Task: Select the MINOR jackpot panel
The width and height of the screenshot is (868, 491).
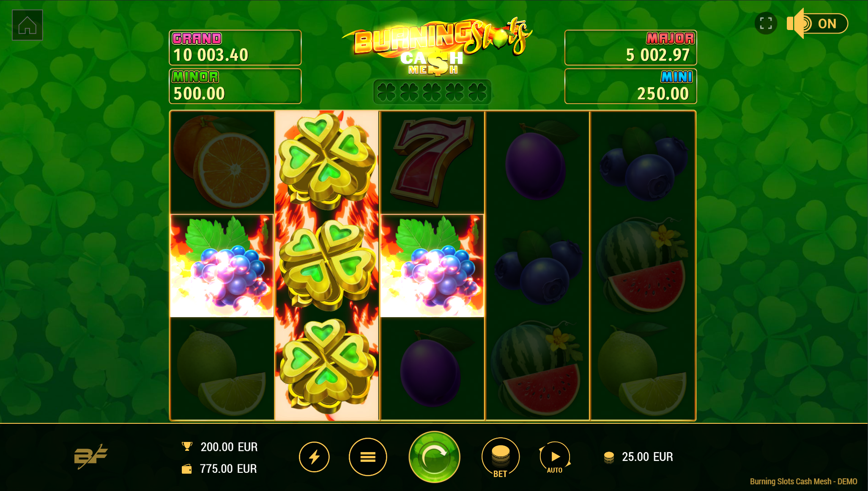Action: click(235, 86)
